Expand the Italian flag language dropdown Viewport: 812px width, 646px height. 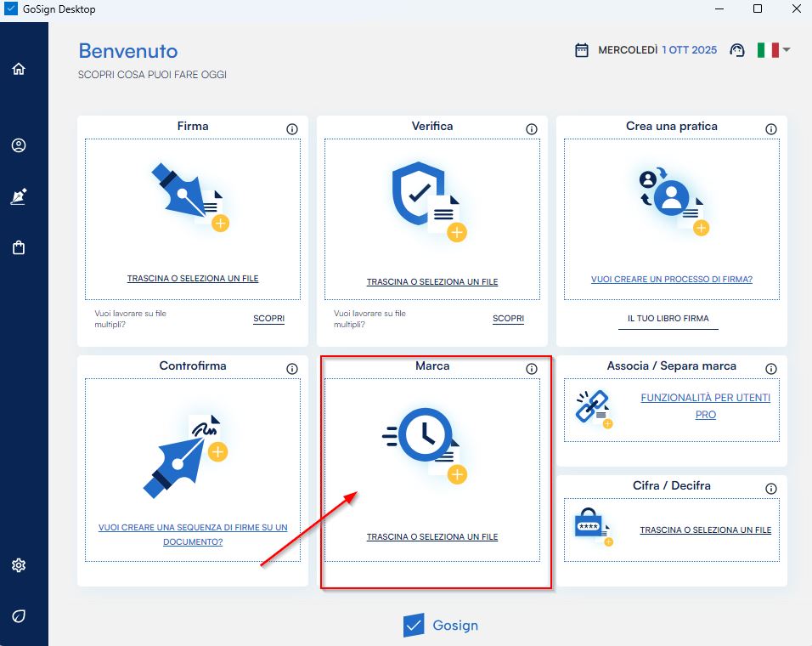[x=774, y=50]
